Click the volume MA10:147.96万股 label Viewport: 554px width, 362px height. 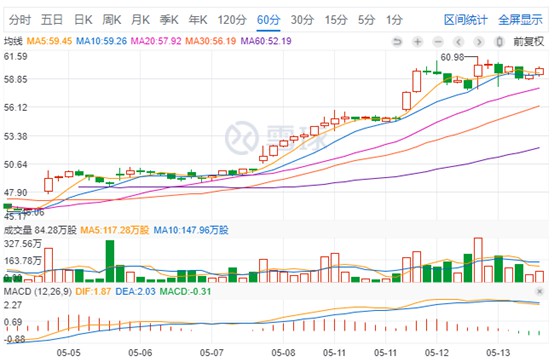pos(191,230)
